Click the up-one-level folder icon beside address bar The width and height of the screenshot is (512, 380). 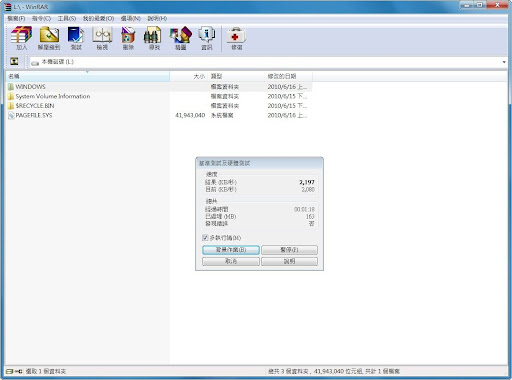click(x=14, y=61)
